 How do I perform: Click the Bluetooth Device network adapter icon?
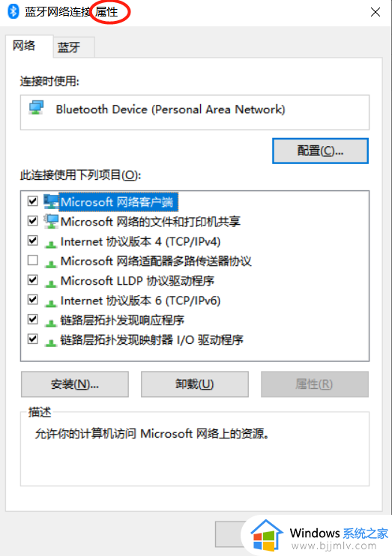(x=36, y=107)
